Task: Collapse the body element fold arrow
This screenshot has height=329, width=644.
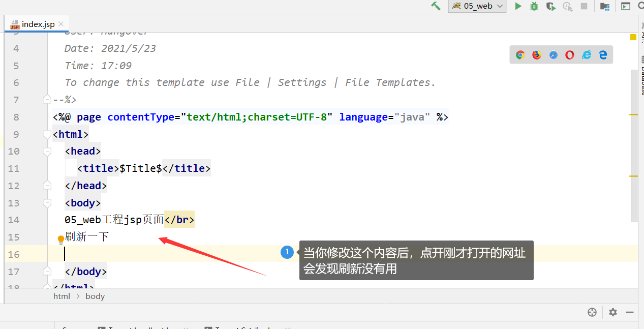Action: point(47,203)
